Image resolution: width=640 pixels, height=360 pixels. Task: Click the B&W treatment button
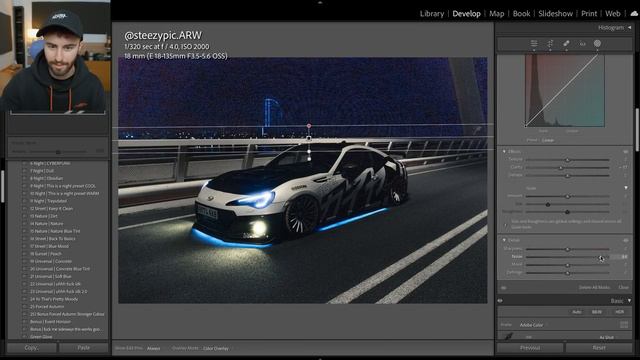point(597,312)
